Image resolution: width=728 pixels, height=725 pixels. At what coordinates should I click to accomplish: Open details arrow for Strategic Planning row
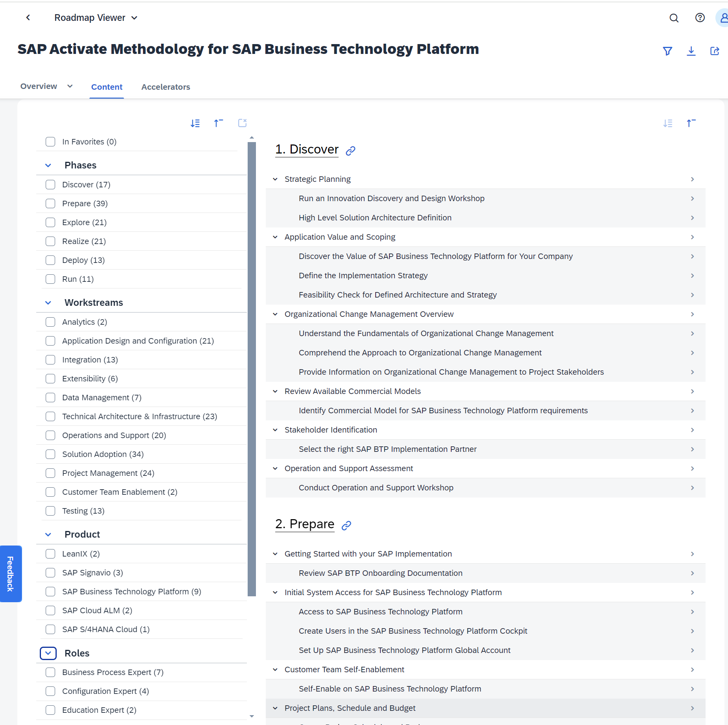[692, 179]
